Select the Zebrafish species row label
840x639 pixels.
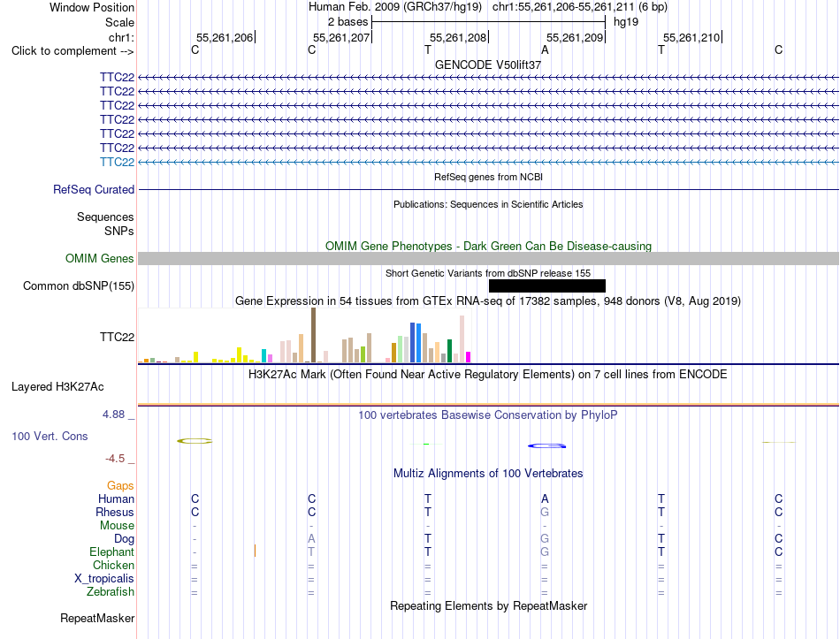click(111, 592)
